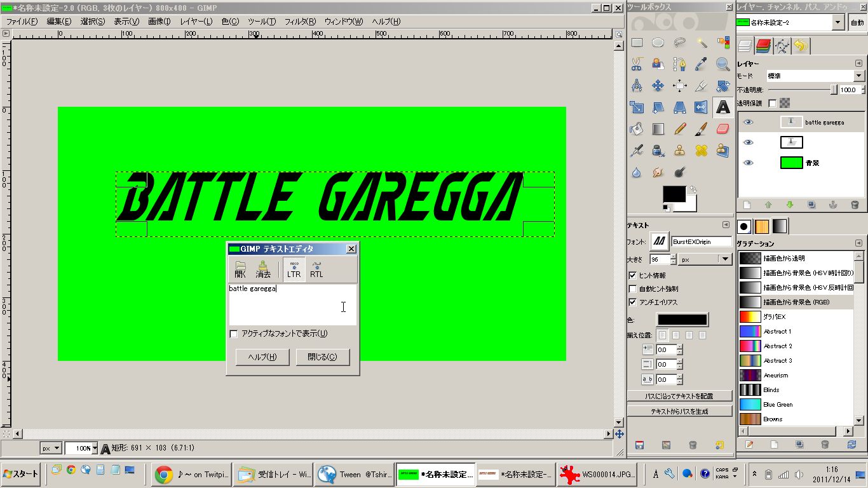868x488 pixels.
Task: Select the Text tool in toolbox
Action: (723, 107)
